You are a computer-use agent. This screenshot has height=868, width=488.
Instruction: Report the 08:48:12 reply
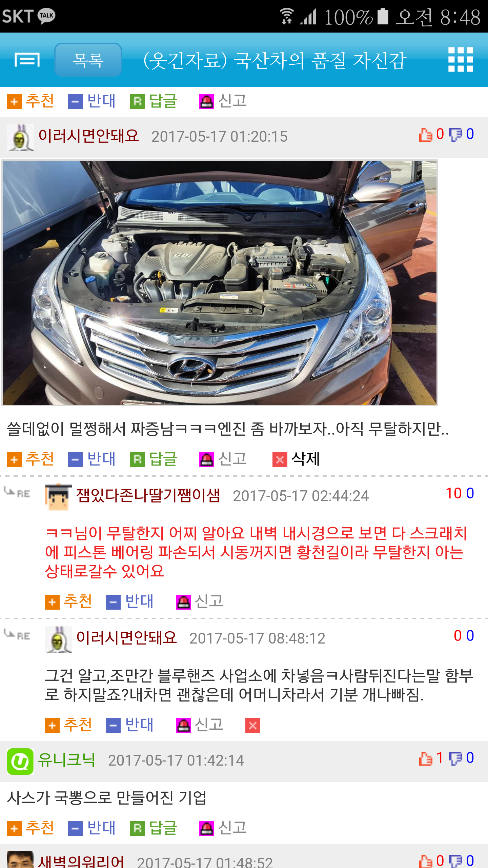pyautogui.click(x=200, y=725)
